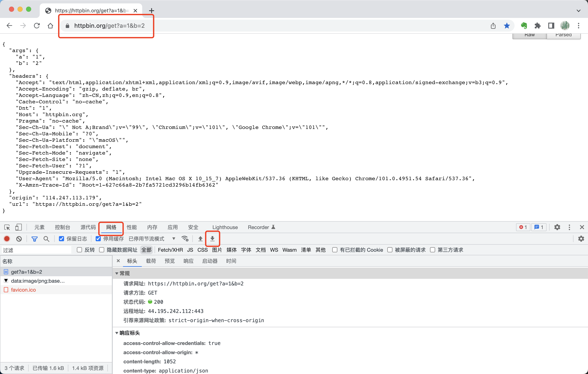Filter requests by 图片 type
Screen dimensions: 588x374
coord(217,250)
